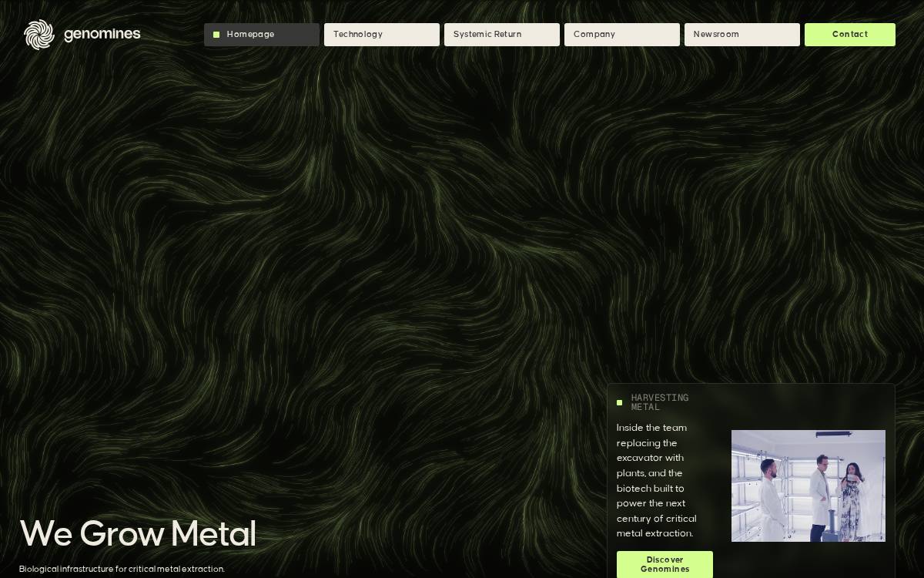Open the Homepage nav tab
Viewport: 924px width, 578px height.
tap(262, 35)
